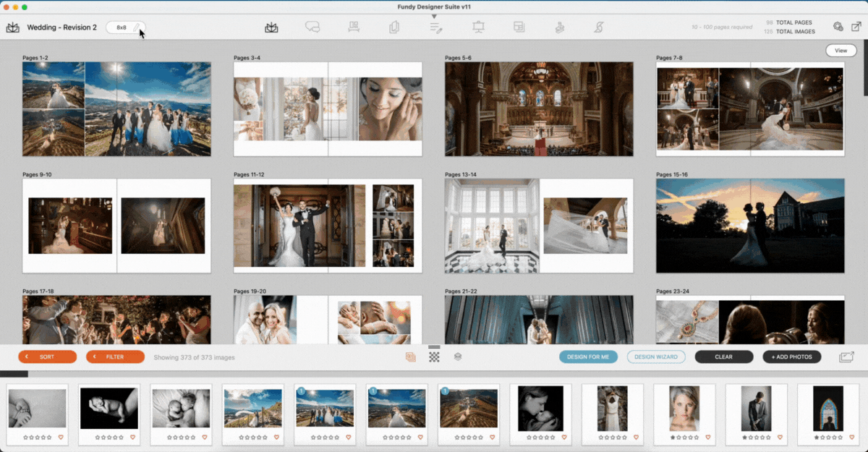868x452 pixels.
Task: Click the 10 - 100 pages required note
Action: click(720, 27)
